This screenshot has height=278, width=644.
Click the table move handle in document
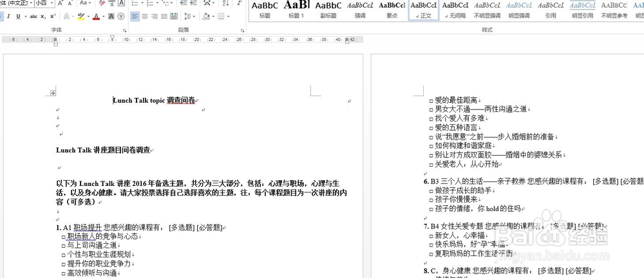click(x=53, y=93)
